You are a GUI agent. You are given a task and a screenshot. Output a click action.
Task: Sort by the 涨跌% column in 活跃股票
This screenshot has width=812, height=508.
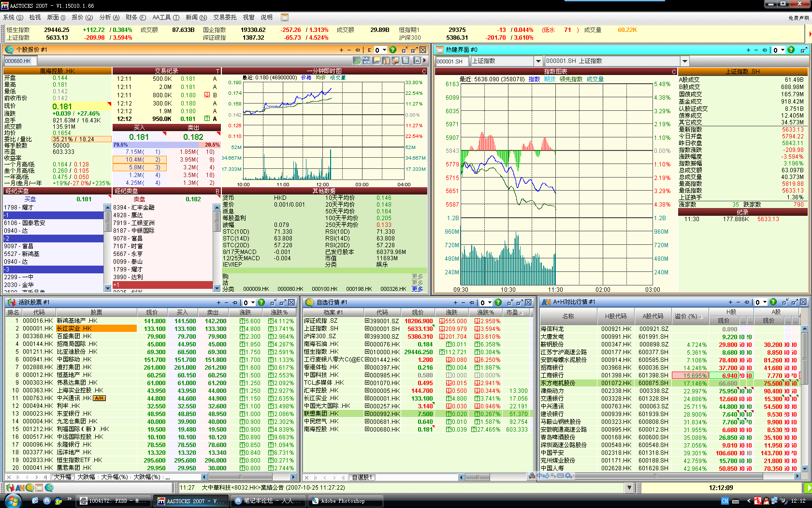[279, 313]
